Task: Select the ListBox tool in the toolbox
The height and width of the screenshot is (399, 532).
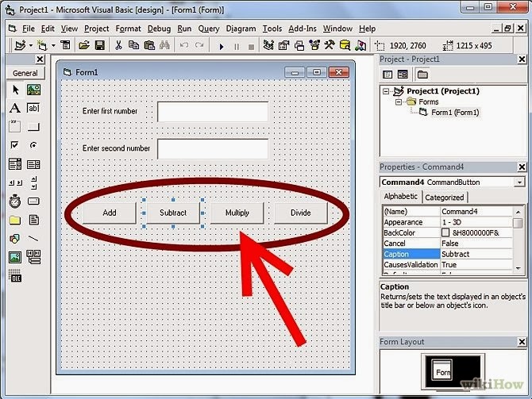Action: pos(33,164)
